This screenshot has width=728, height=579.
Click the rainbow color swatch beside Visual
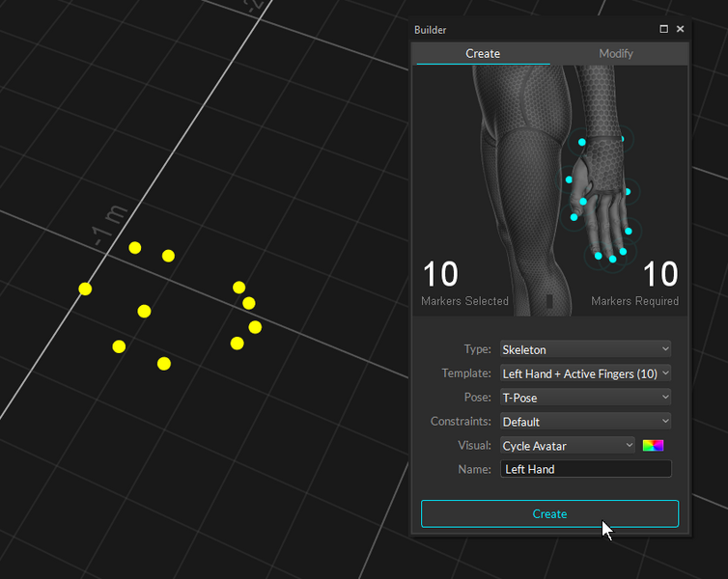point(654,446)
